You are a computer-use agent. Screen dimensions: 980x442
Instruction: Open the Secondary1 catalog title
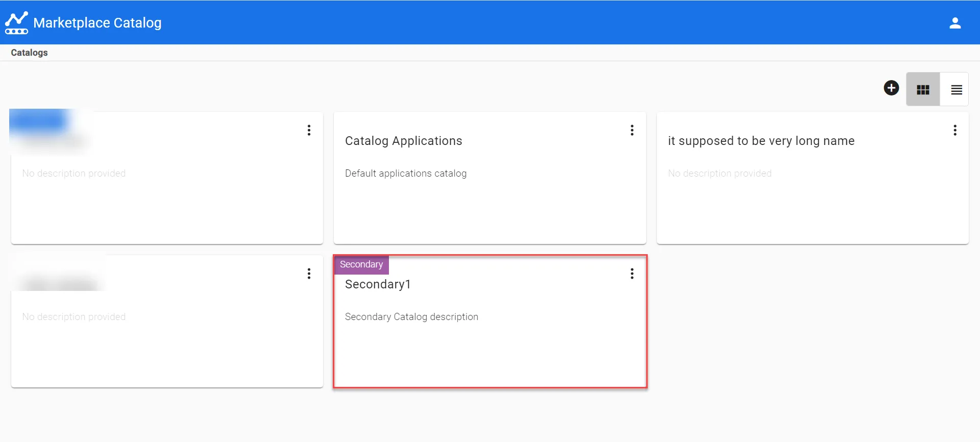378,284
